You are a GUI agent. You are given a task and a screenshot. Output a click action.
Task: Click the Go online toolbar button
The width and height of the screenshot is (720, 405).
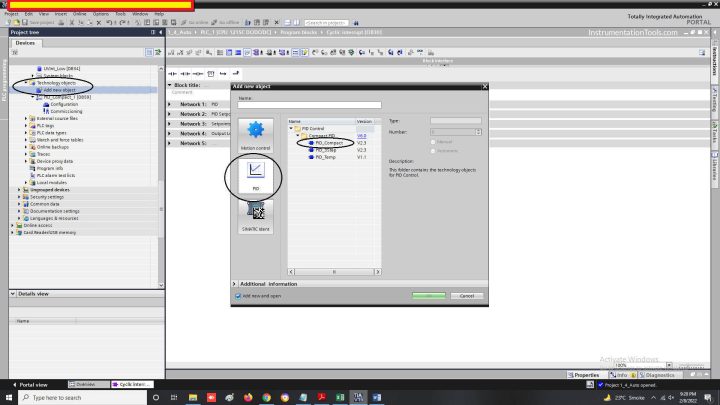(195, 22)
